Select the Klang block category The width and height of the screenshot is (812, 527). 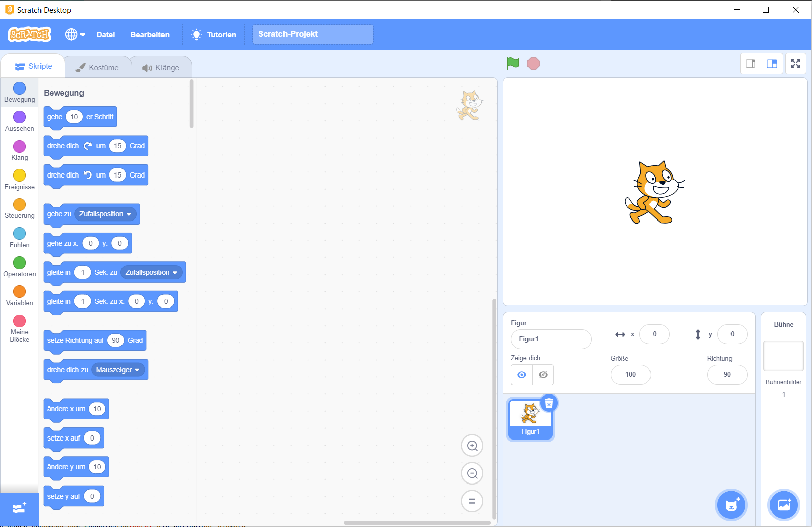point(20,150)
